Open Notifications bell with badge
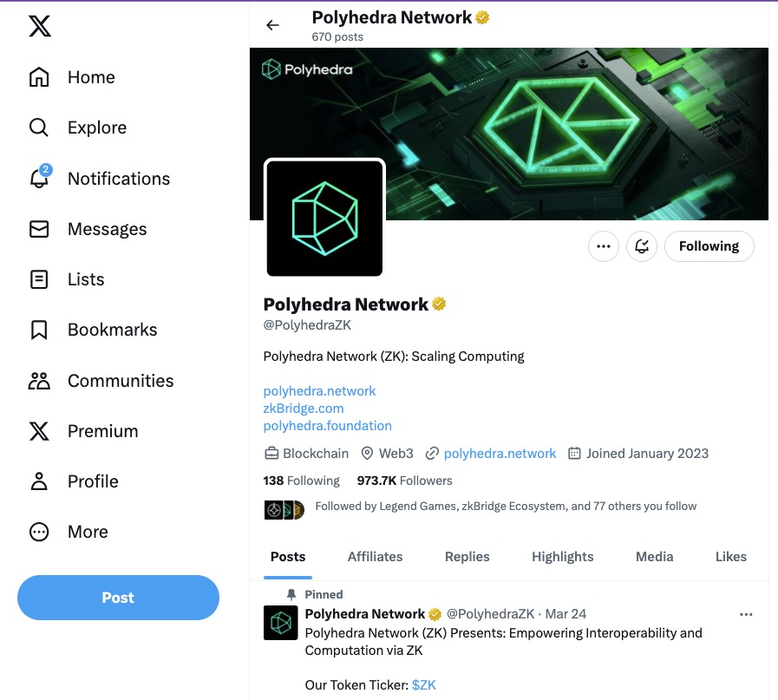This screenshot has width=778, height=700. [x=39, y=179]
